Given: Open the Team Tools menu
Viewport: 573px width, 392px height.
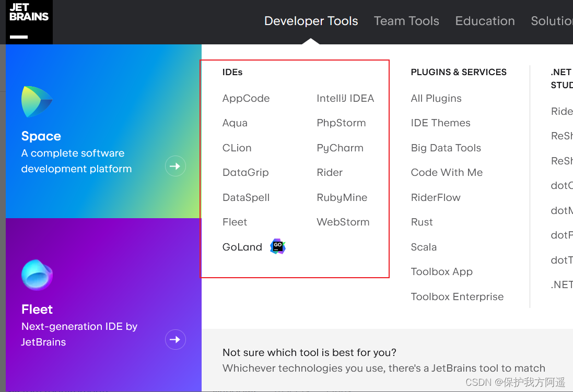Looking at the screenshot, I should click(x=406, y=21).
